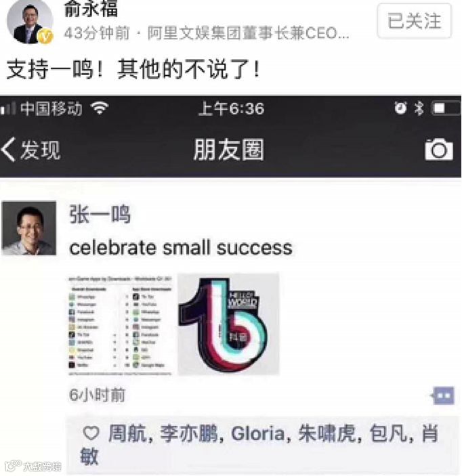Tap the Bluetooth status icon
The width and height of the screenshot is (462, 476).
(x=419, y=108)
